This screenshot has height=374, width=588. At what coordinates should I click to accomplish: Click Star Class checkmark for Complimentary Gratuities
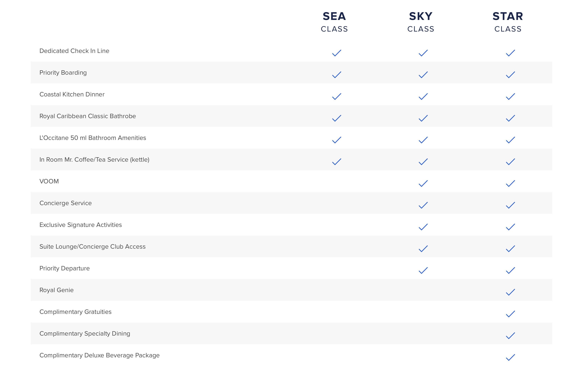[x=510, y=314]
